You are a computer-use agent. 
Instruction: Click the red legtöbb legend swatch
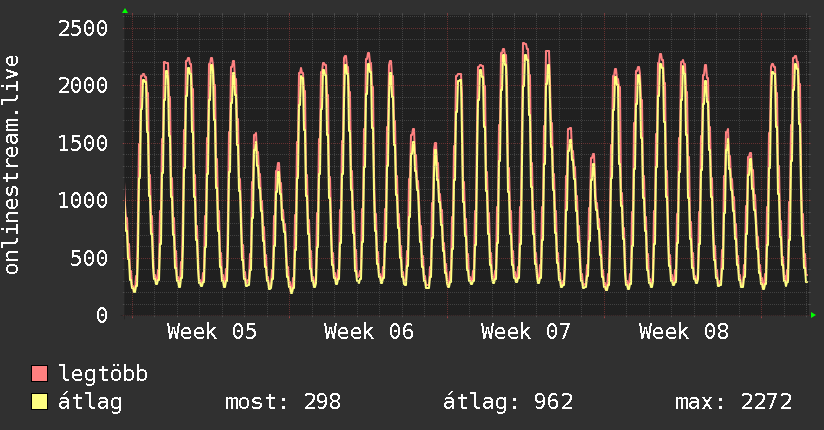click(40, 375)
